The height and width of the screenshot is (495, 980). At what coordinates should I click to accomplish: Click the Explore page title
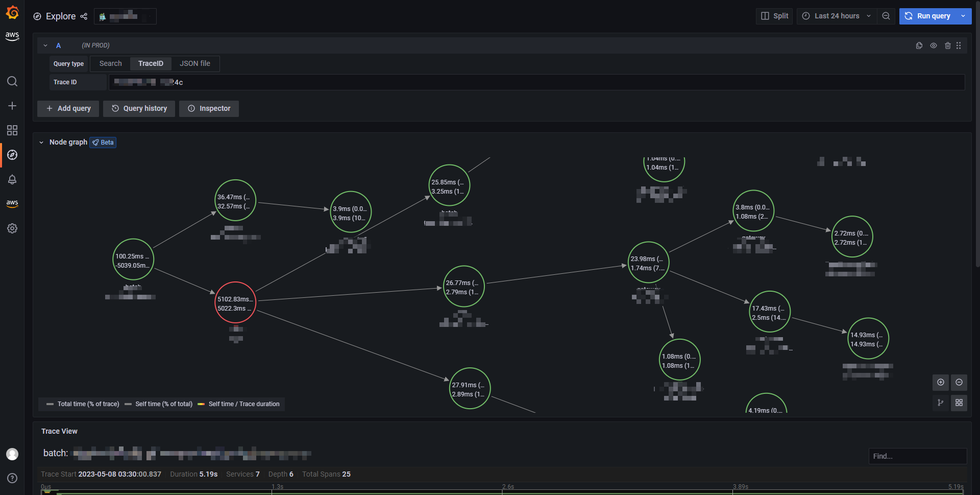click(61, 16)
